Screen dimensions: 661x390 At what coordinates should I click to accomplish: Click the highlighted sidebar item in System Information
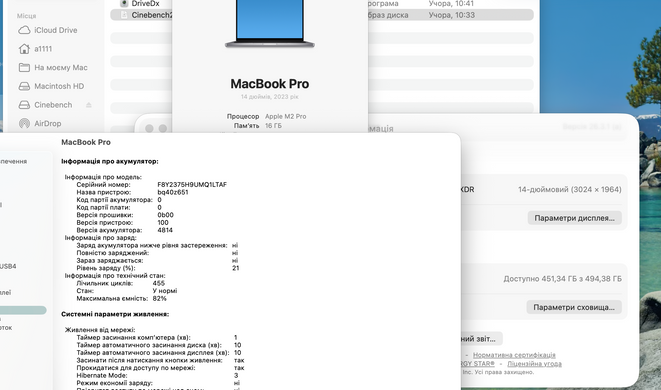click(x=23, y=310)
